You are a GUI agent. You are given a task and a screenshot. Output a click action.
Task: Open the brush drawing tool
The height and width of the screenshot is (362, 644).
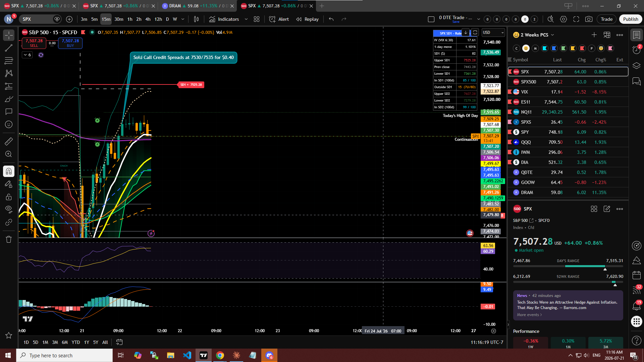pyautogui.click(x=9, y=99)
